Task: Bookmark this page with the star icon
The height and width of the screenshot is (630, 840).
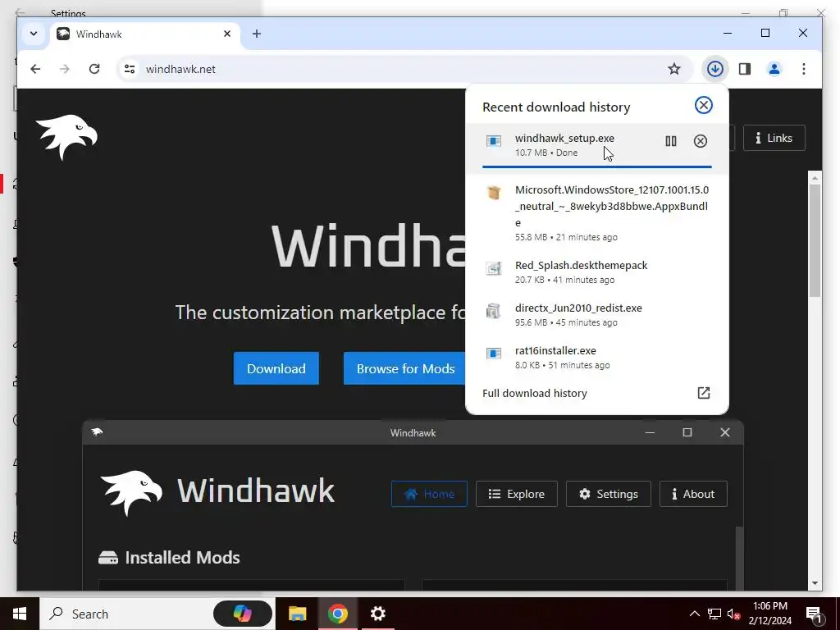Action: coord(674,69)
